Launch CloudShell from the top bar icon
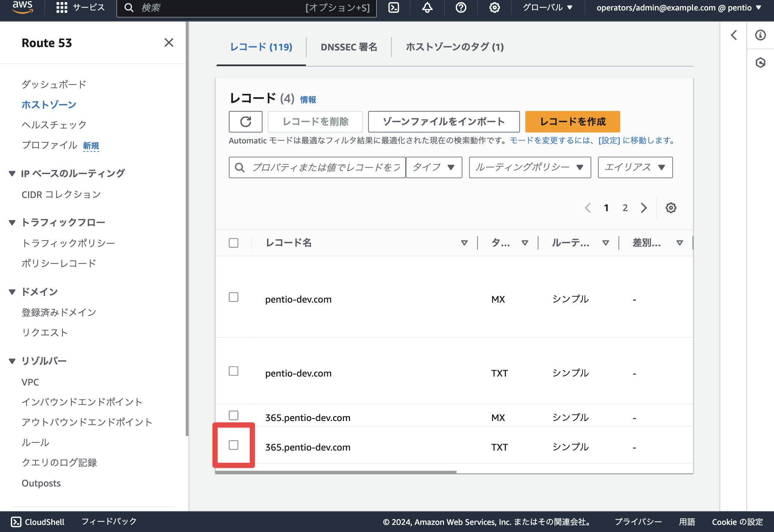This screenshot has width=774, height=532. tap(394, 7)
